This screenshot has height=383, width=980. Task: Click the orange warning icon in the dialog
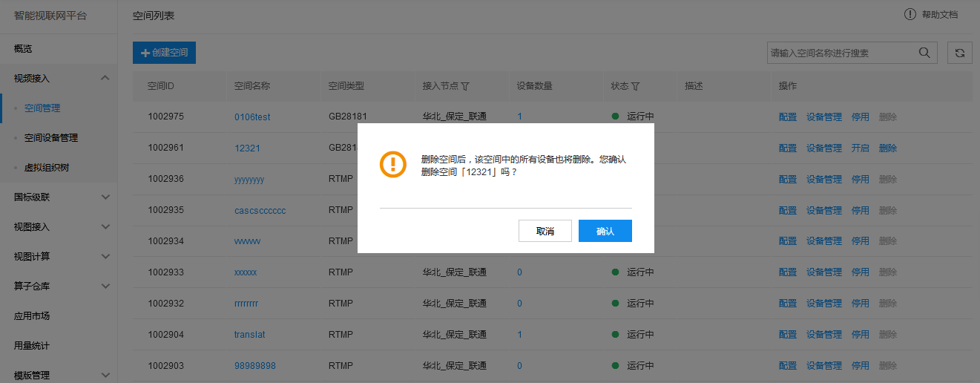393,164
